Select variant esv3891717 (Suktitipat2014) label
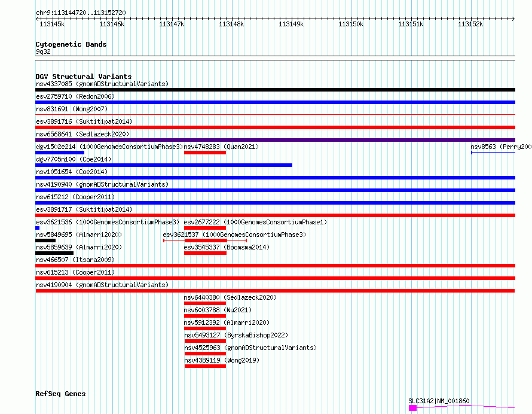The image size is (532, 414). 84,209
